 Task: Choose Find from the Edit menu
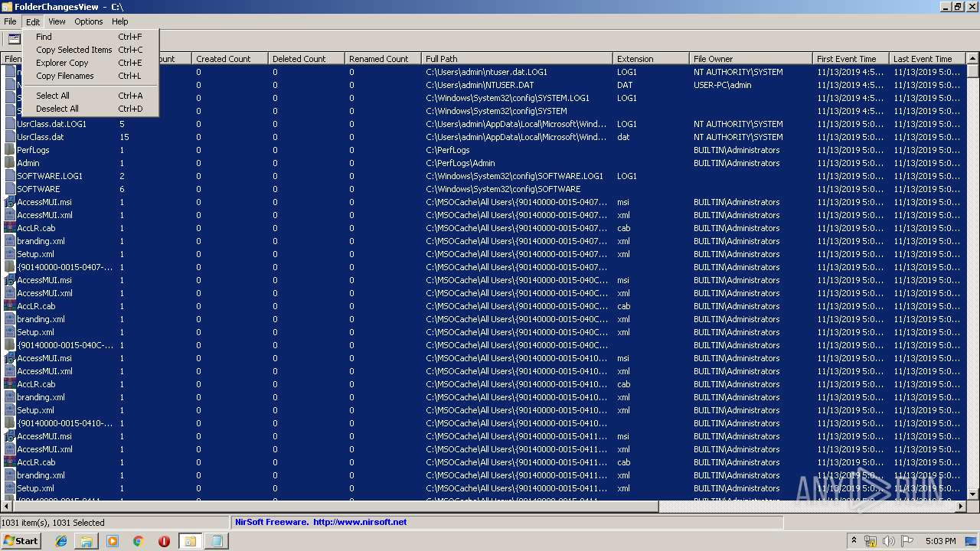(90, 37)
